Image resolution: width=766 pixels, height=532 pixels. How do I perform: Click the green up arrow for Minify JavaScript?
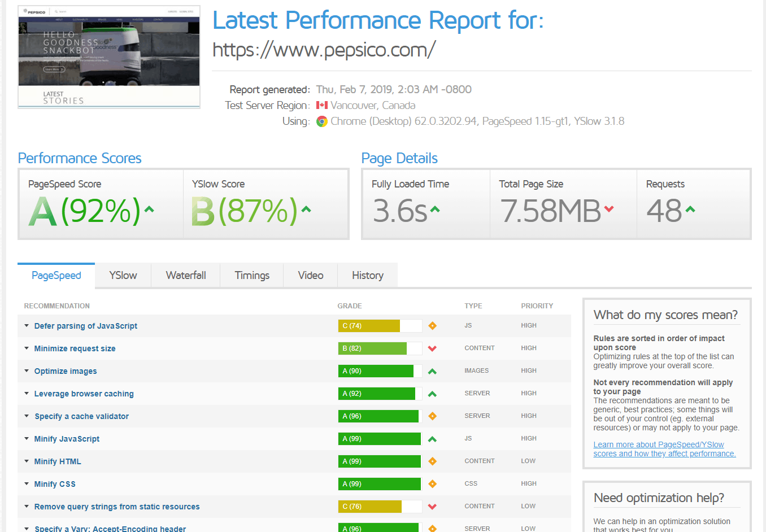pyautogui.click(x=432, y=439)
